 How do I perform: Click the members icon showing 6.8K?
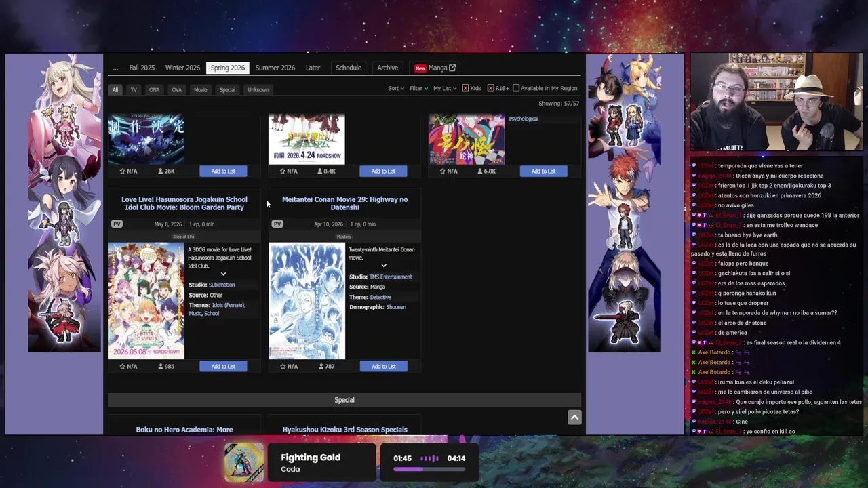pos(481,171)
